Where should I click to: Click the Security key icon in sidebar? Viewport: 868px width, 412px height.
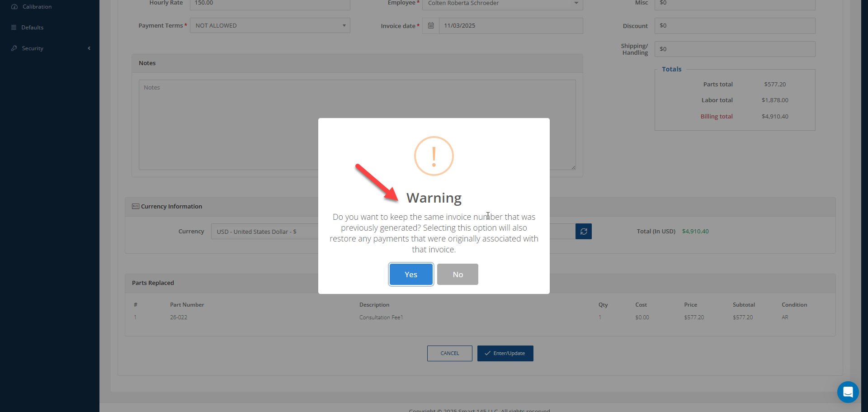click(14, 48)
